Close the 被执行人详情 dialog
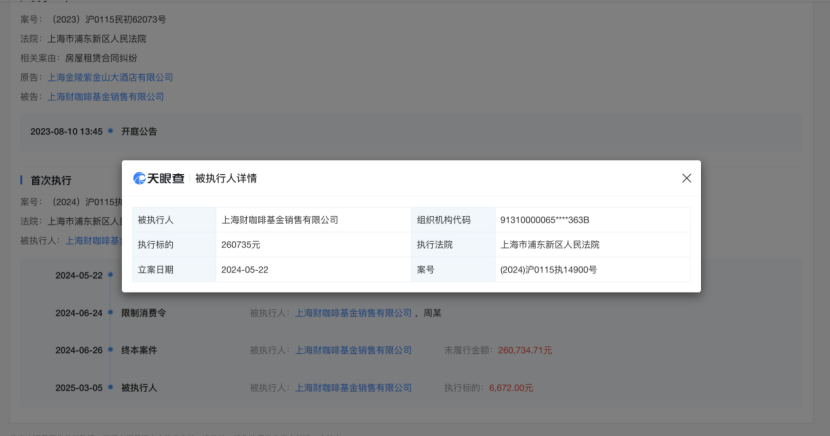Viewport: 830px width, 436px height. click(687, 178)
